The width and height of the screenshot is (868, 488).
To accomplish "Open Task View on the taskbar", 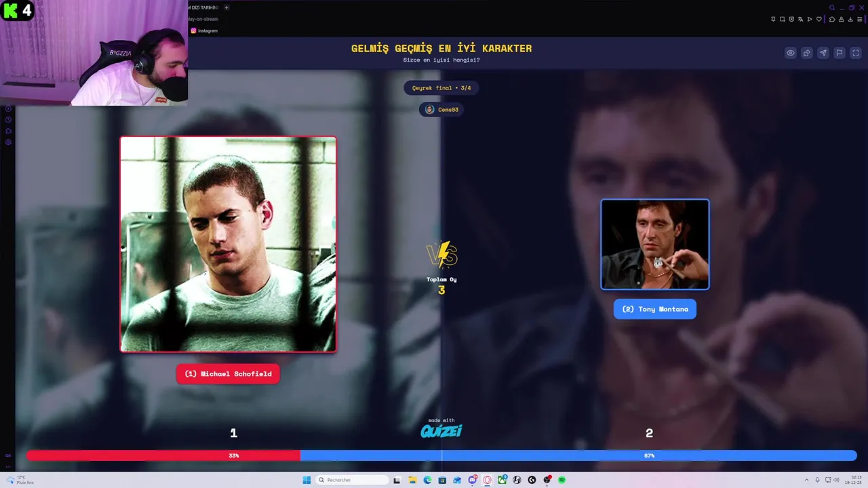I will [x=397, y=480].
